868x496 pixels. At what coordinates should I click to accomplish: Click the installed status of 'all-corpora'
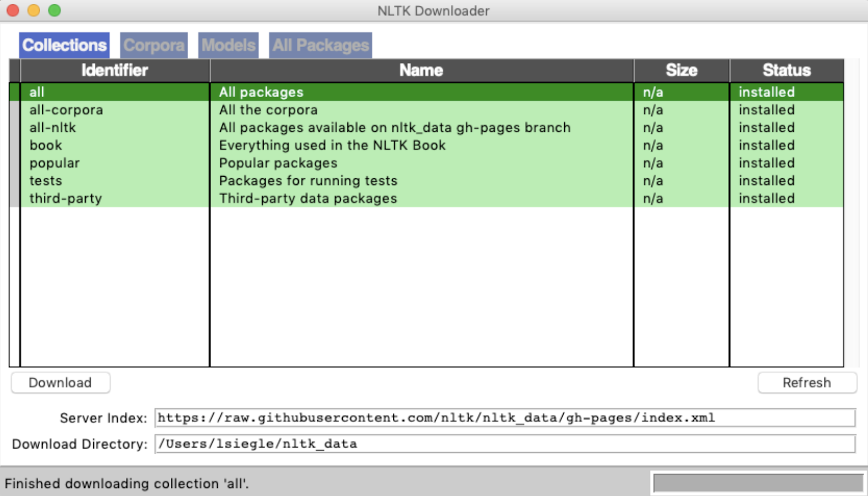(766, 110)
